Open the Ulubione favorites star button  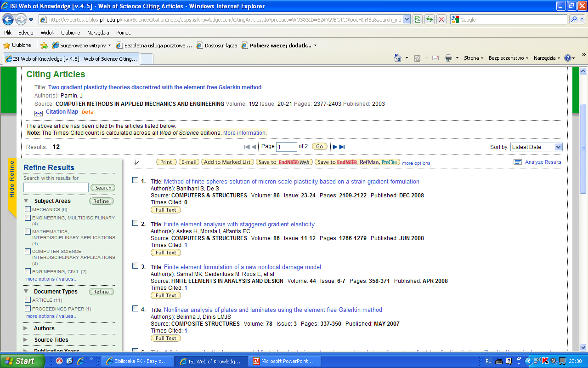click(17, 45)
